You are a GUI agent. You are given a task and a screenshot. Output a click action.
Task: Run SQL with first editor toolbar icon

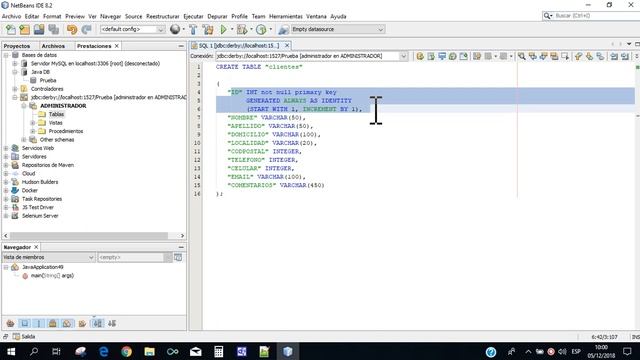click(420, 56)
